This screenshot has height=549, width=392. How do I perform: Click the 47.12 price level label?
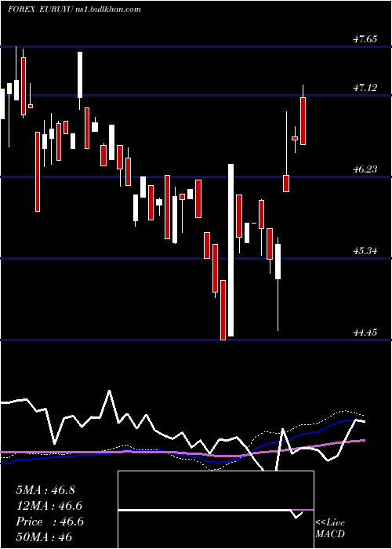[365, 88]
